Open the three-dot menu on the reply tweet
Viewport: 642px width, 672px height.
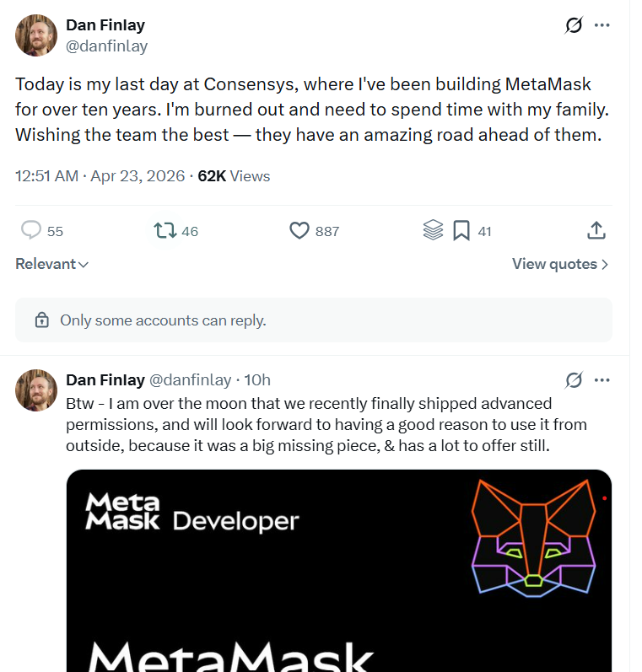602,380
